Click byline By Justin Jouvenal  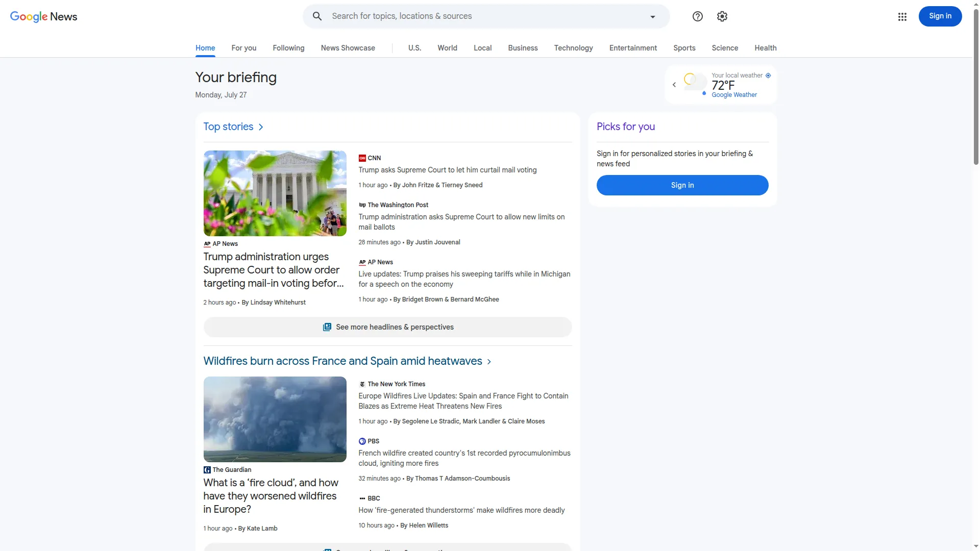coord(433,242)
